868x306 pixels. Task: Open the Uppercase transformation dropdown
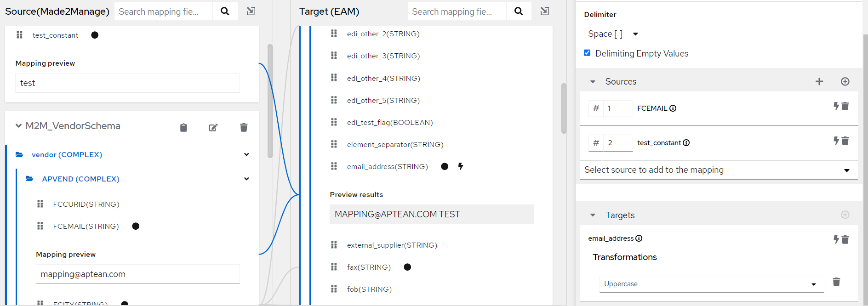(711, 284)
